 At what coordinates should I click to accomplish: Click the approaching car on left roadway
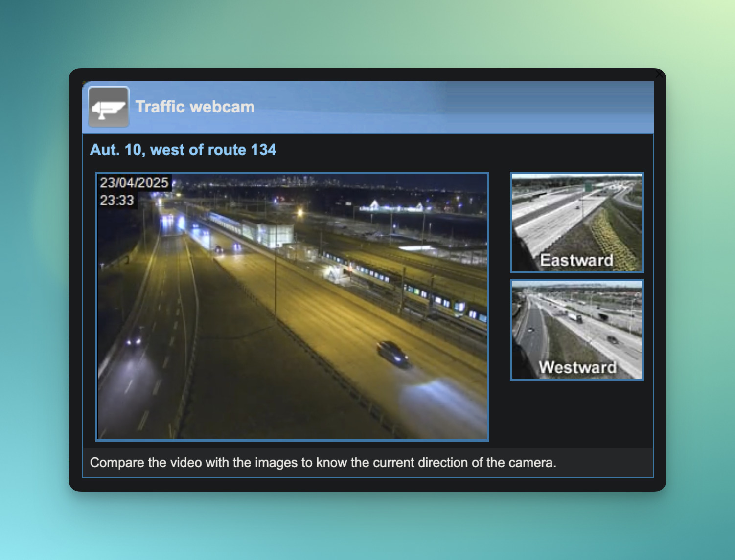pos(134,338)
